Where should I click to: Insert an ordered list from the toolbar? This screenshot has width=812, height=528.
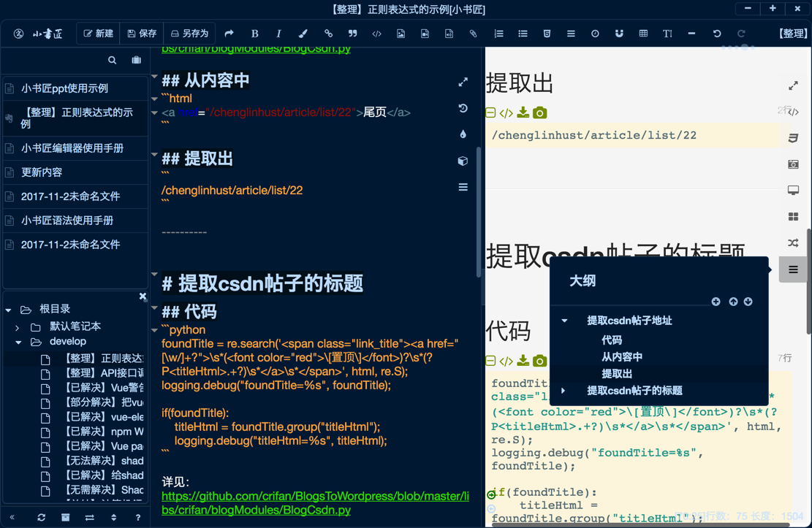pos(498,33)
